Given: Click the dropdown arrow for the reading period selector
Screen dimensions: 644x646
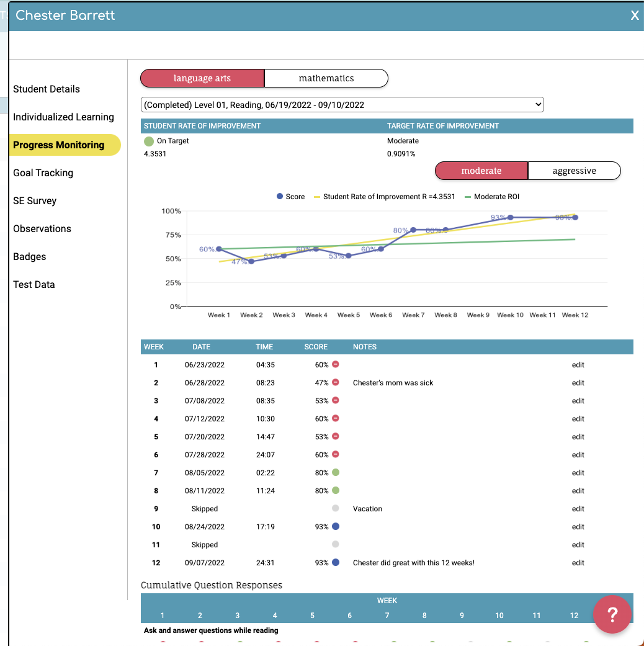Looking at the screenshot, I should pos(537,104).
